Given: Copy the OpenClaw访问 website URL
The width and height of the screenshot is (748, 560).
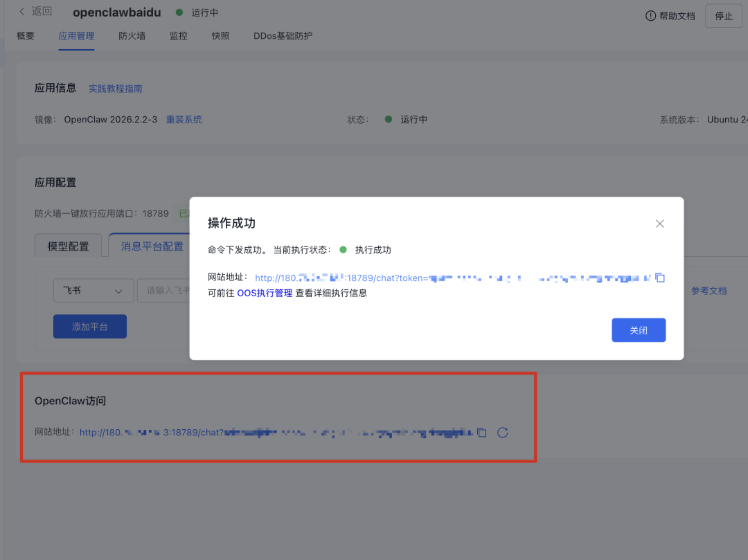Looking at the screenshot, I should click(x=482, y=432).
